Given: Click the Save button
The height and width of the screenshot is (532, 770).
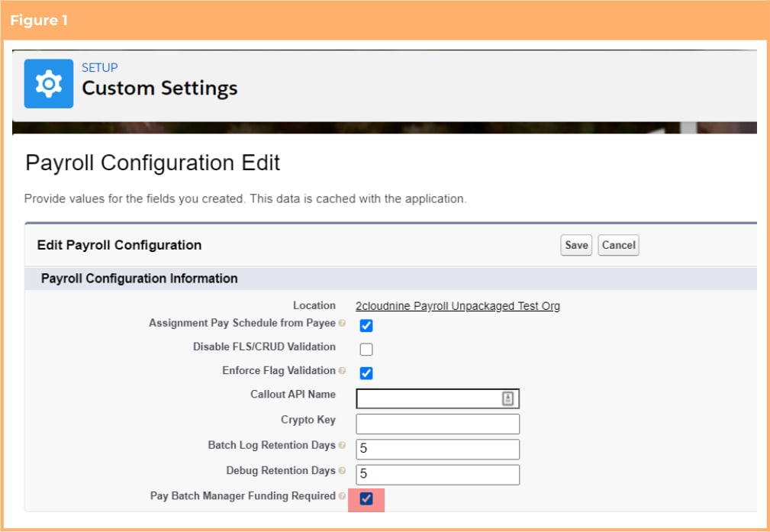Looking at the screenshot, I should click(x=576, y=245).
